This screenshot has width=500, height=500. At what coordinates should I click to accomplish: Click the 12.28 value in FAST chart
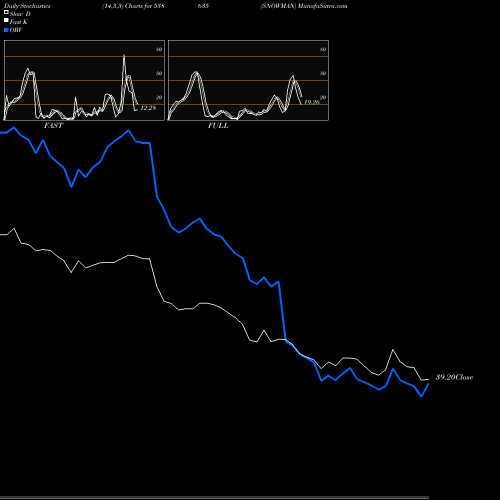click(148, 108)
